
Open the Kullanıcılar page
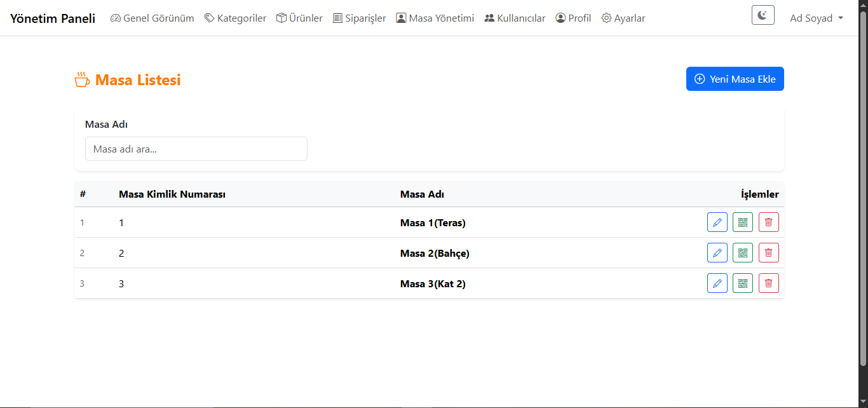(515, 18)
